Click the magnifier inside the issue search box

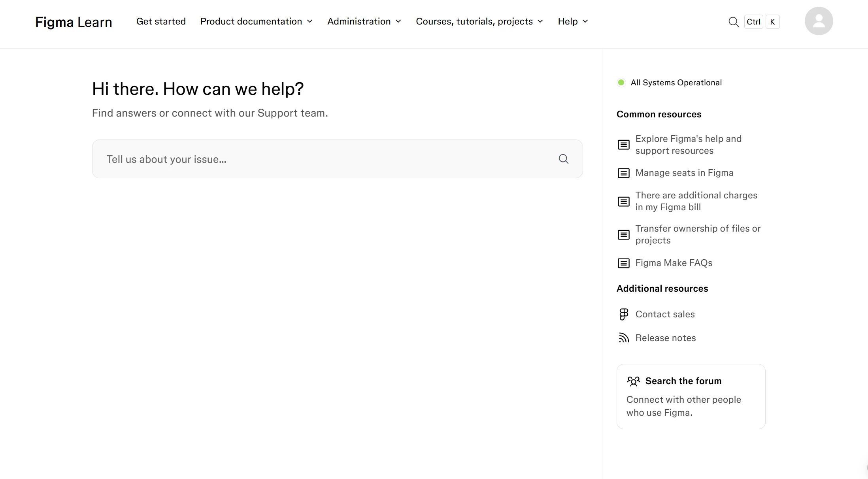click(563, 159)
